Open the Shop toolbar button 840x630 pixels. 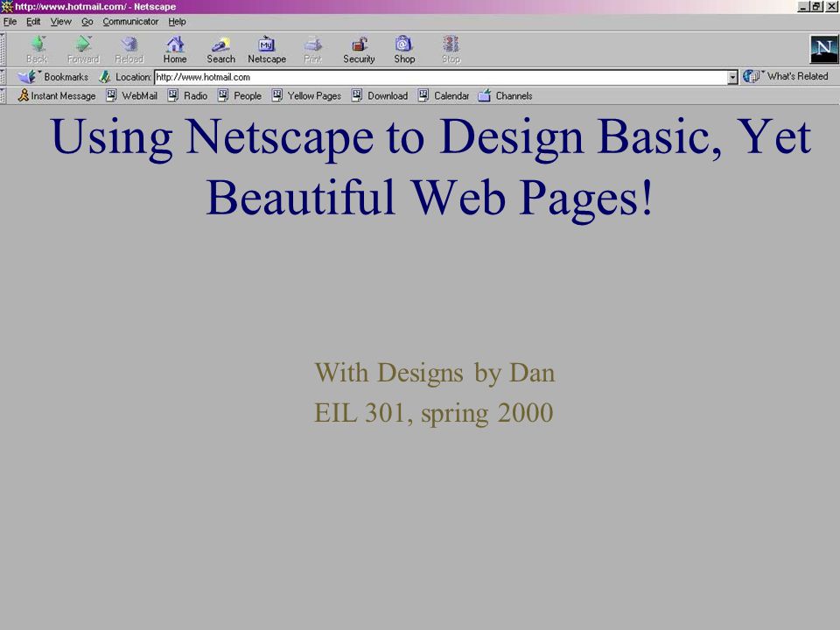404,50
